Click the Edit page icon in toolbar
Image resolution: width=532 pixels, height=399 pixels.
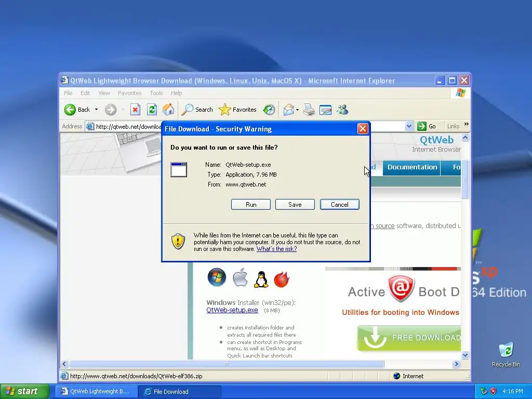pyautogui.click(x=325, y=110)
